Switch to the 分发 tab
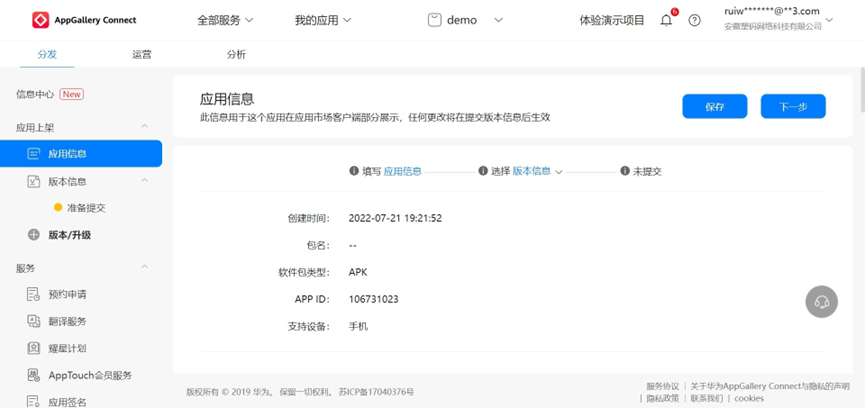 coord(47,55)
